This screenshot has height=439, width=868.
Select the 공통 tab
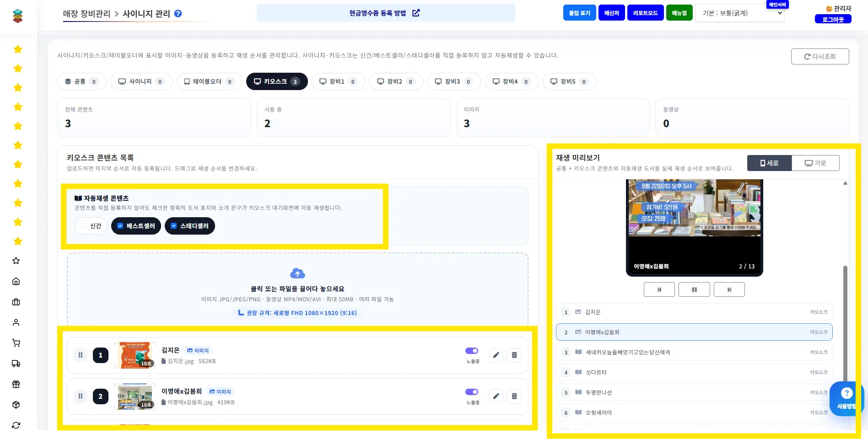tap(81, 81)
